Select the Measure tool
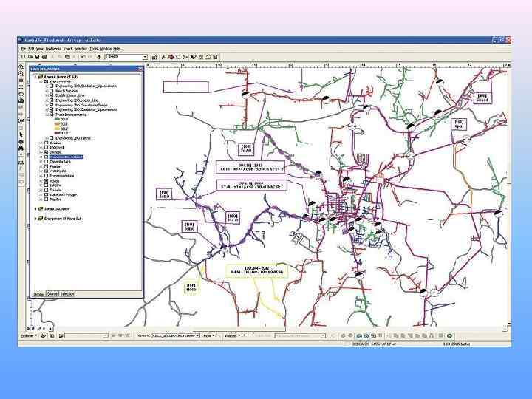 click(21, 162)
